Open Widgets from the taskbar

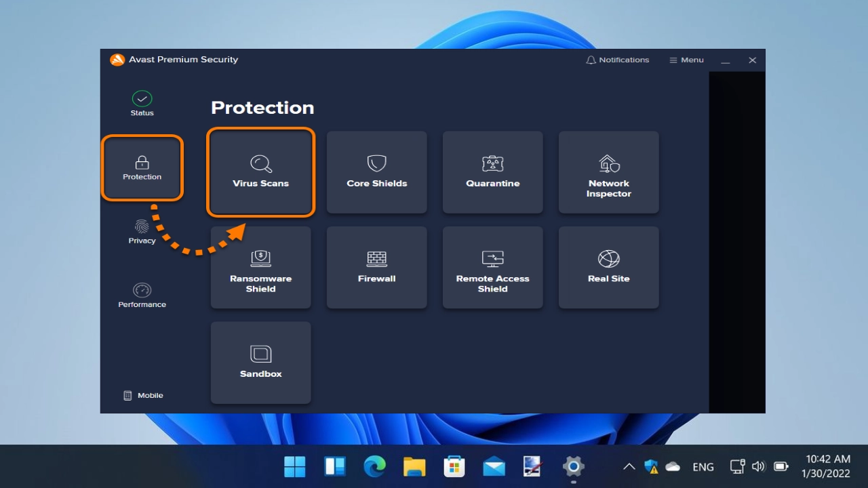(335, 466)
